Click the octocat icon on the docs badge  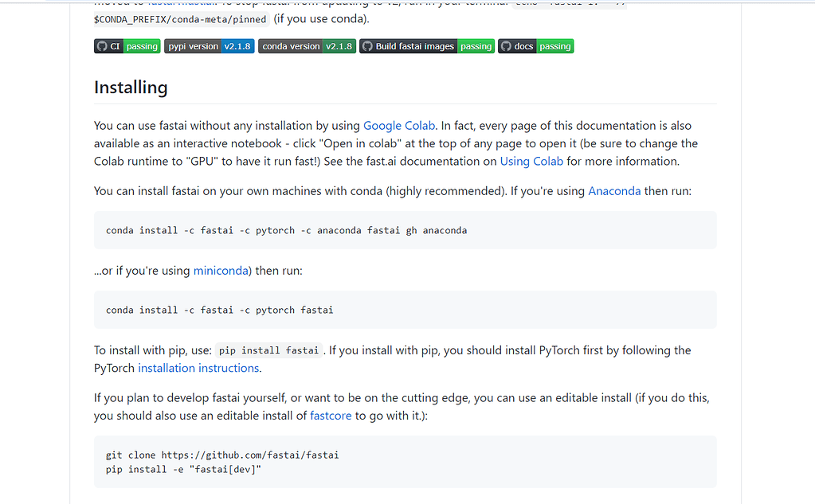(507, 46)
